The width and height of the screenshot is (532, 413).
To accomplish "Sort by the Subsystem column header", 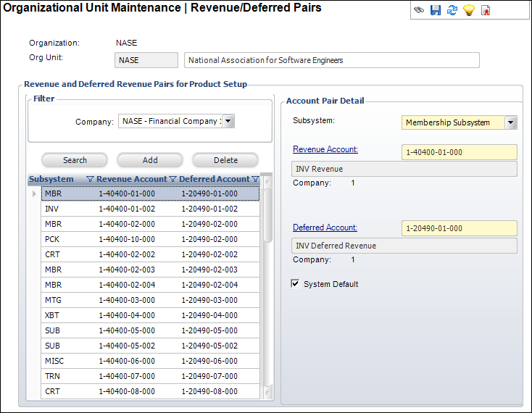I will [x=51, y=179].
